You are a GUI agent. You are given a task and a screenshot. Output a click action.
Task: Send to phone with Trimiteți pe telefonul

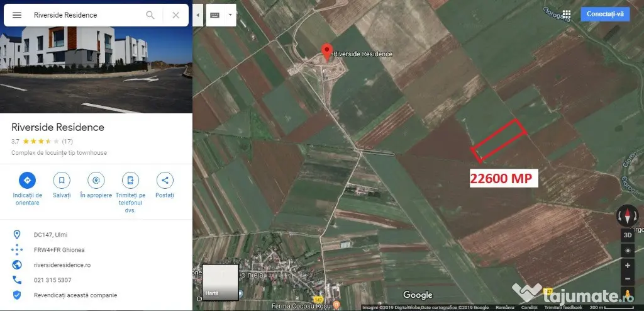[x=130, y=181]
